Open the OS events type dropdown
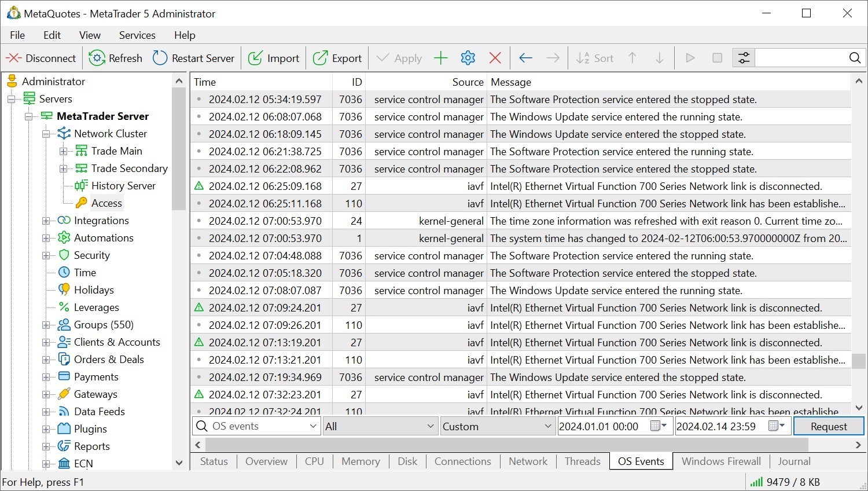The image size is (868, 491). (x=313, y=427)
